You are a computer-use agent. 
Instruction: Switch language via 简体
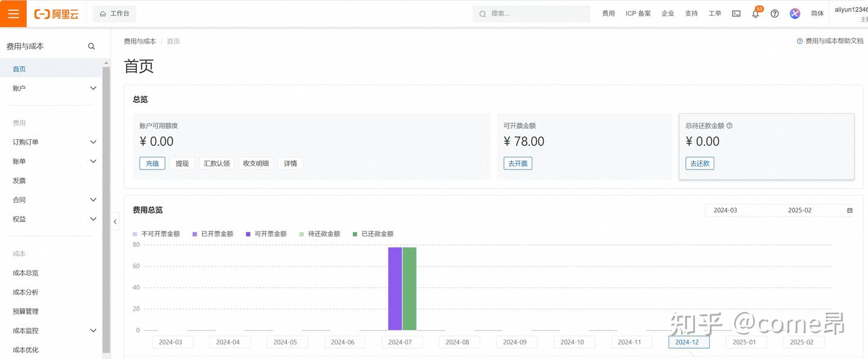817,14
